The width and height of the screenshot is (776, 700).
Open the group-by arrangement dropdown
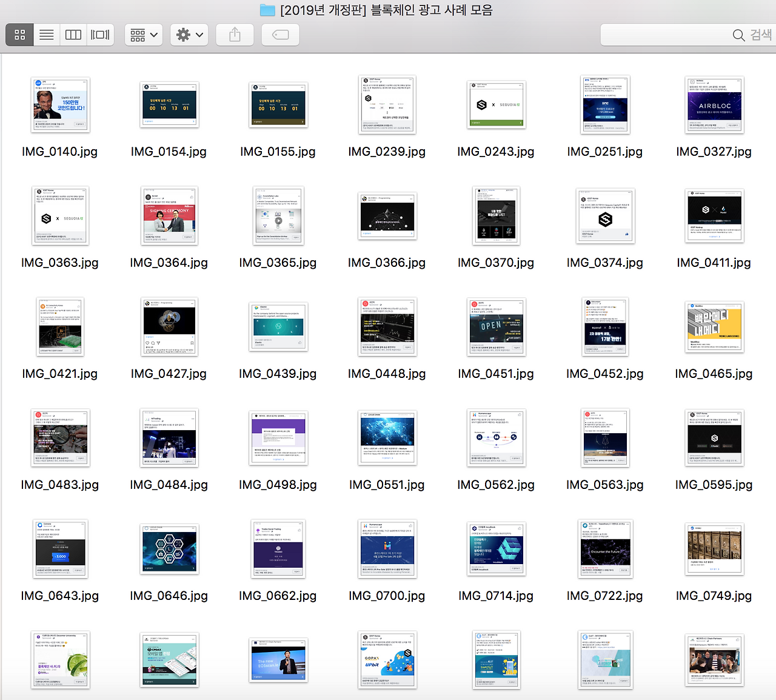[144, 35]
